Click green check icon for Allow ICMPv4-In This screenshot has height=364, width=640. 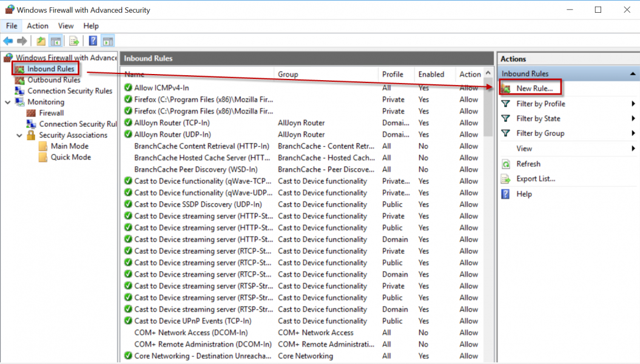click(x=128, y=88)
